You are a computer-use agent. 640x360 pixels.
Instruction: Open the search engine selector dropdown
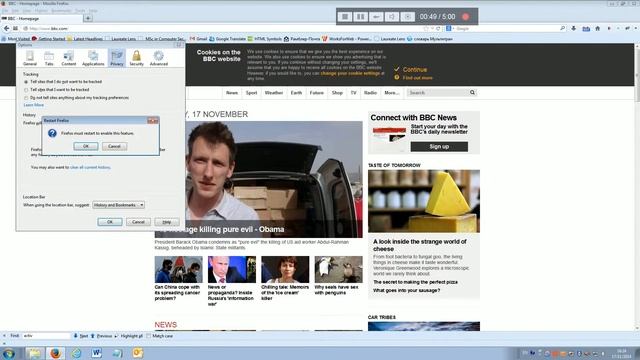[450, 29]
